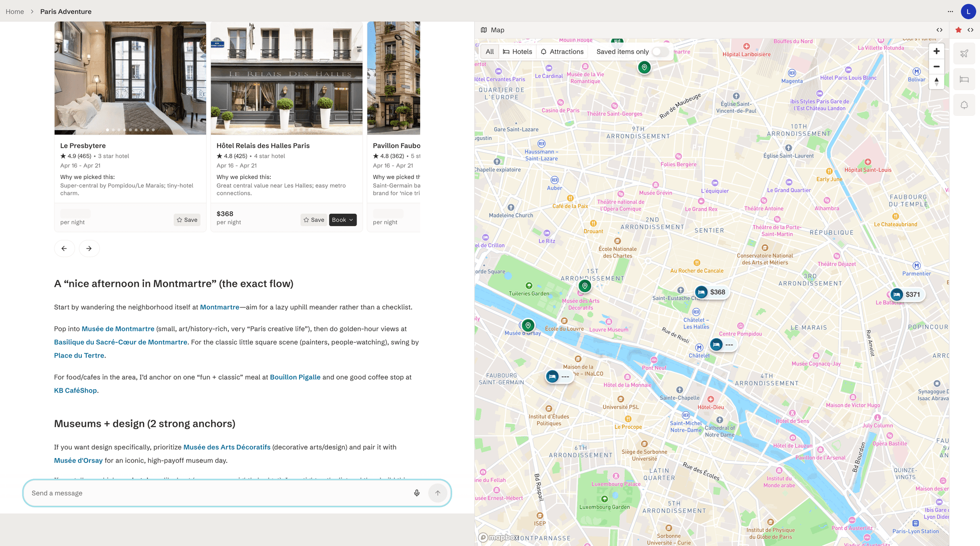980x546 pixels.
Task: Click inside the Send a message field
Action: [x=191, y=492]
